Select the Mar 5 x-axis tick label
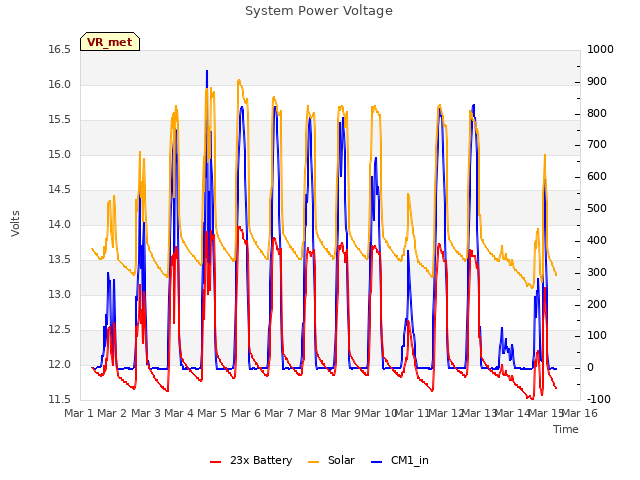The image size is (640, 480). coord(212,413)
